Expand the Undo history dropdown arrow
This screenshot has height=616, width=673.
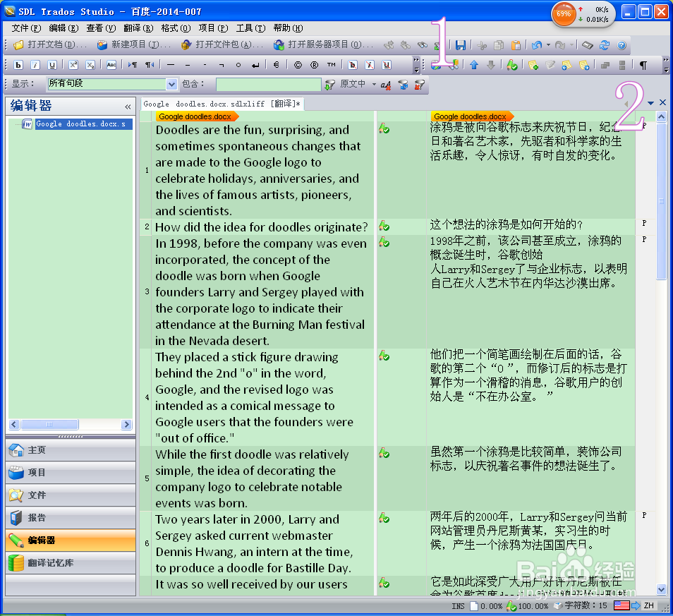[548, 45]
